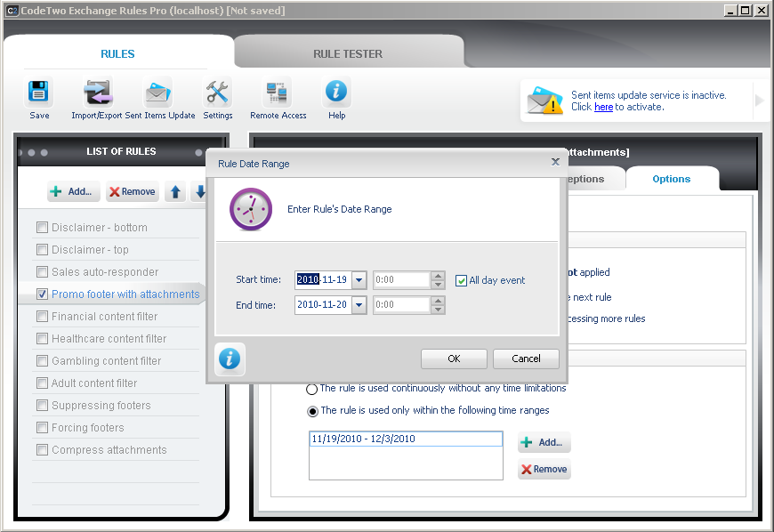Switch to the RULES tab

pos(117,53)
